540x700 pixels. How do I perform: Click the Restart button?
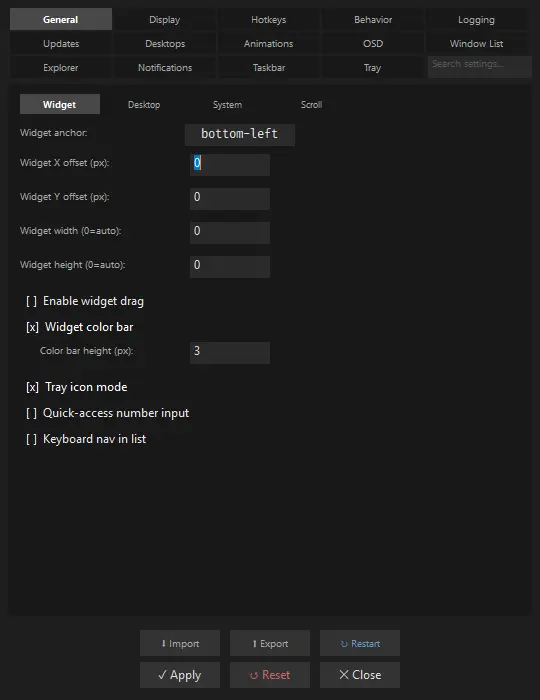tap(360, 643)
